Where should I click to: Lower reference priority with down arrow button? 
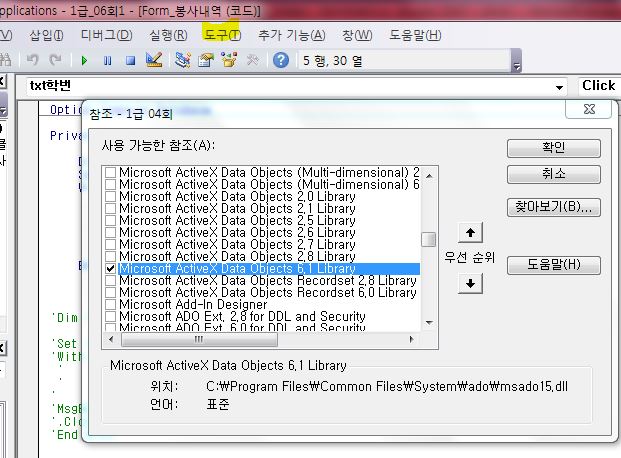(x=469, y=283)
